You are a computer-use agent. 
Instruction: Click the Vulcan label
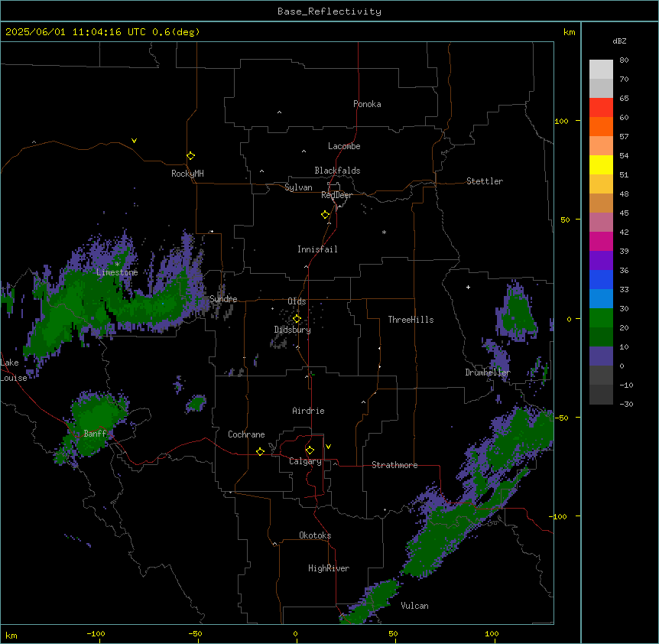414,606
